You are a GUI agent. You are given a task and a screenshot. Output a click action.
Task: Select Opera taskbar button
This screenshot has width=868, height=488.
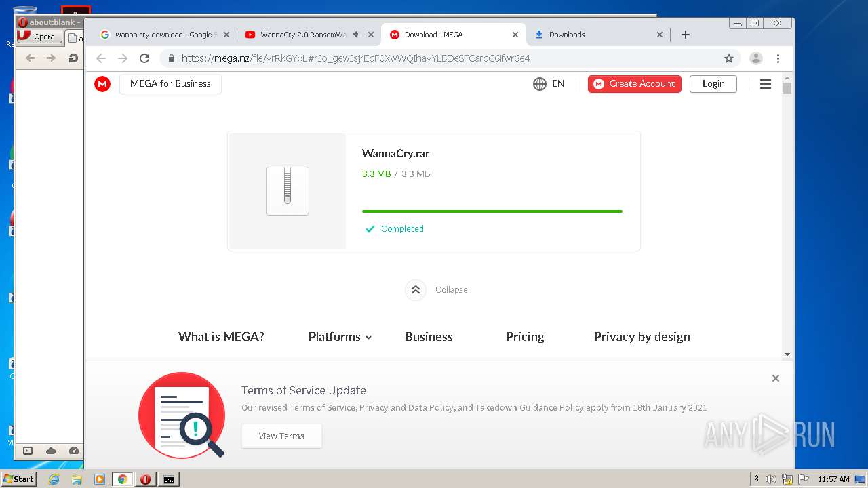pos(145,479)
